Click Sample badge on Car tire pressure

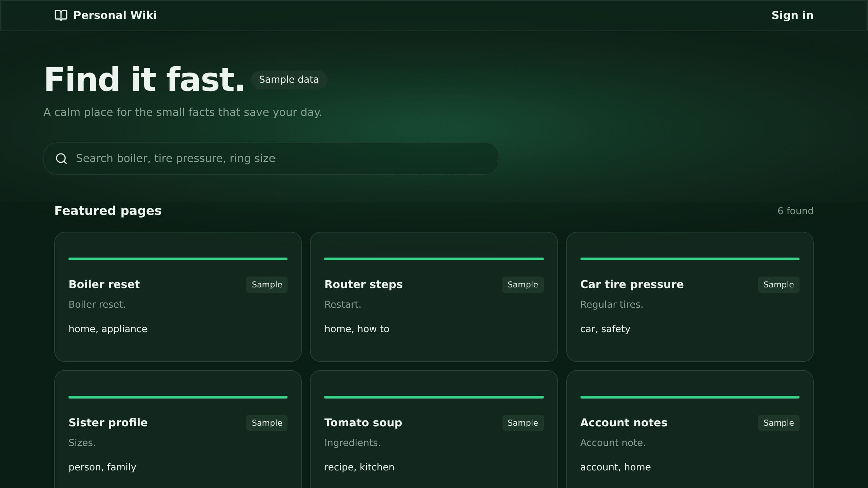(778, 285)
